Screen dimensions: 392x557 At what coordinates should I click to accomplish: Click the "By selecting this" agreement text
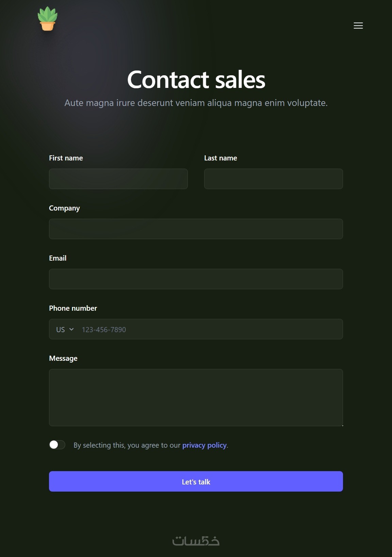coord(127,445)
